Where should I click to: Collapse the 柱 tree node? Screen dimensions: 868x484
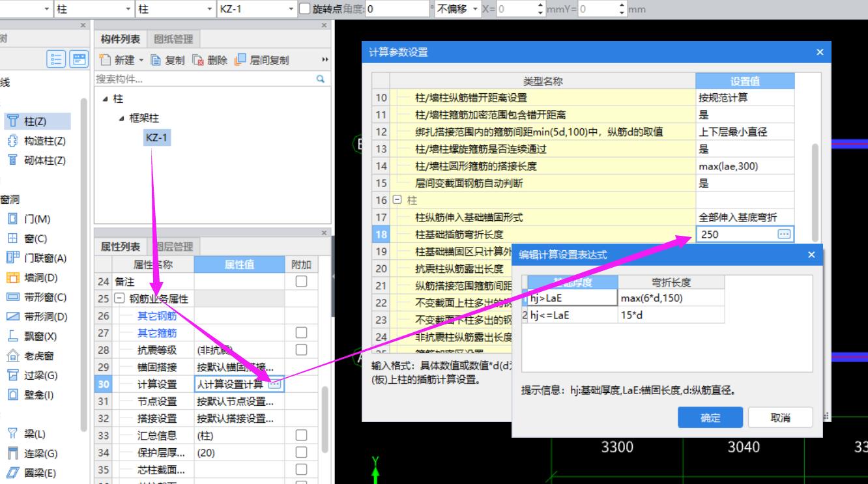click(x=106, y=99)
